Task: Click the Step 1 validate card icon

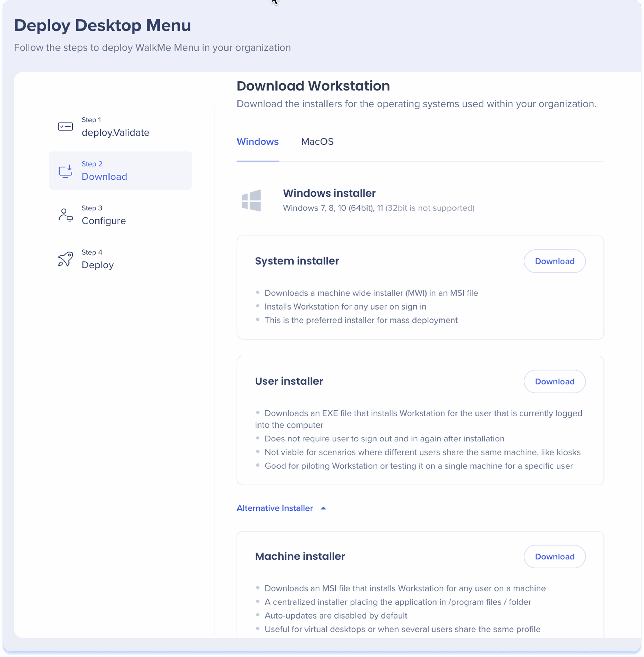Action: tap(65, 127)
